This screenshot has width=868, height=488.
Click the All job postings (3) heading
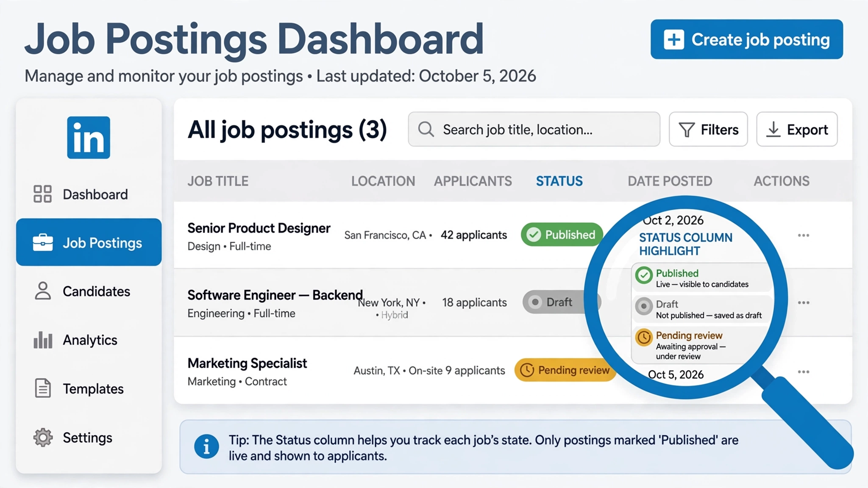[x=287, y=129]
